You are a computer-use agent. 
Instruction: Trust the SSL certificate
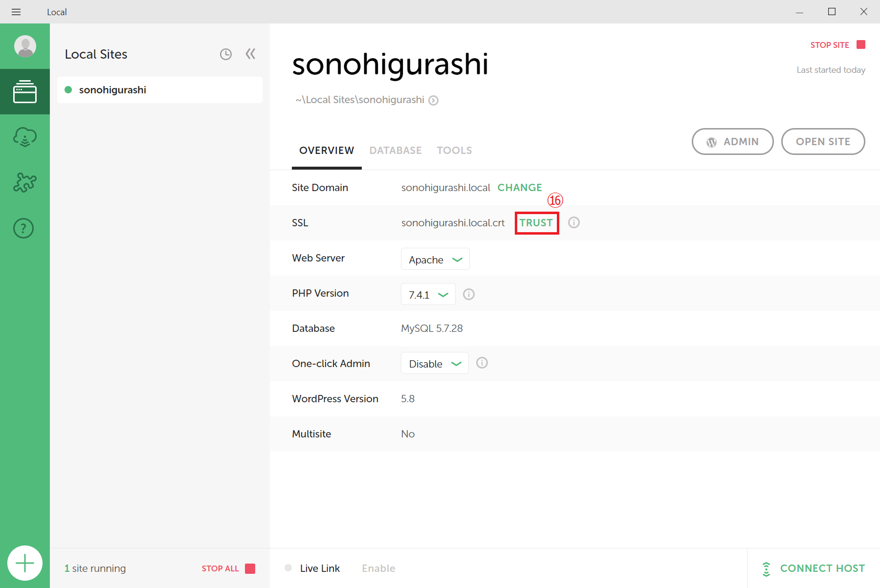(x=536, y=223)
